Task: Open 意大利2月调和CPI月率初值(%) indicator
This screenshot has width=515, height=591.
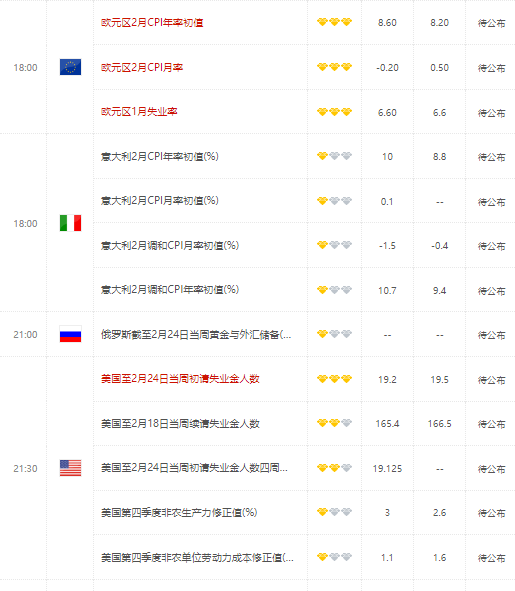Action: [170, 246]
